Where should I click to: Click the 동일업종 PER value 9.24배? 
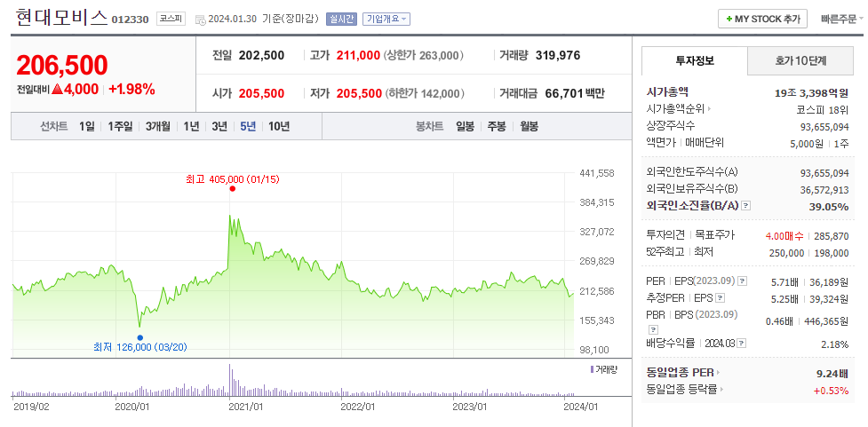click(x=832, y=374)
